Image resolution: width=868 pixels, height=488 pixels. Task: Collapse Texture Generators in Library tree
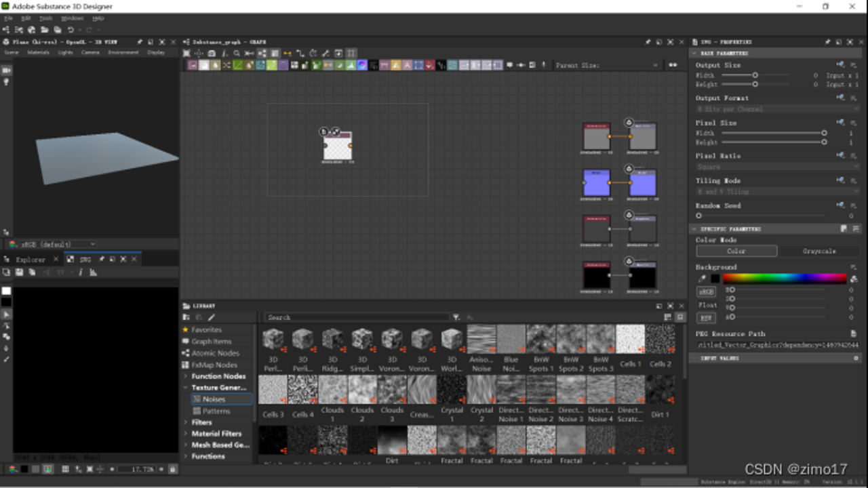[185, 388]
